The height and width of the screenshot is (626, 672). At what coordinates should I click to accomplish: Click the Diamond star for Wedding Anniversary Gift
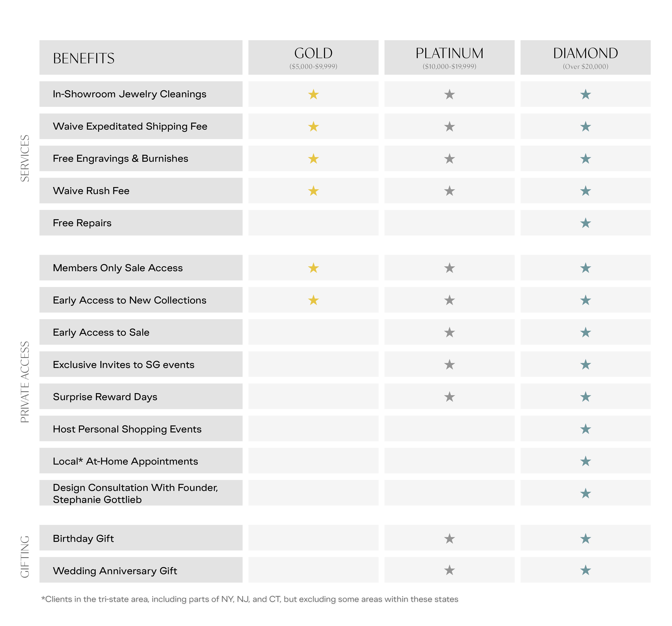(x=585, y=571)
